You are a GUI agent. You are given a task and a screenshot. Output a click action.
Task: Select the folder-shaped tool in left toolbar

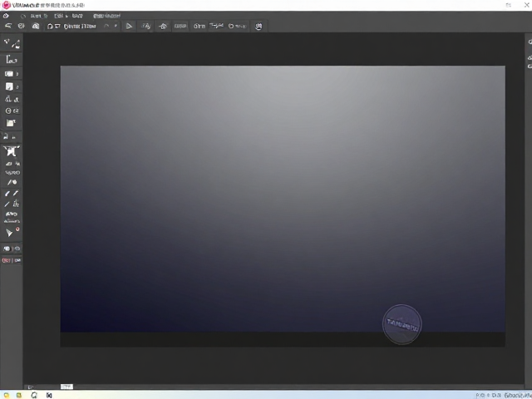[x=11, y=123]
